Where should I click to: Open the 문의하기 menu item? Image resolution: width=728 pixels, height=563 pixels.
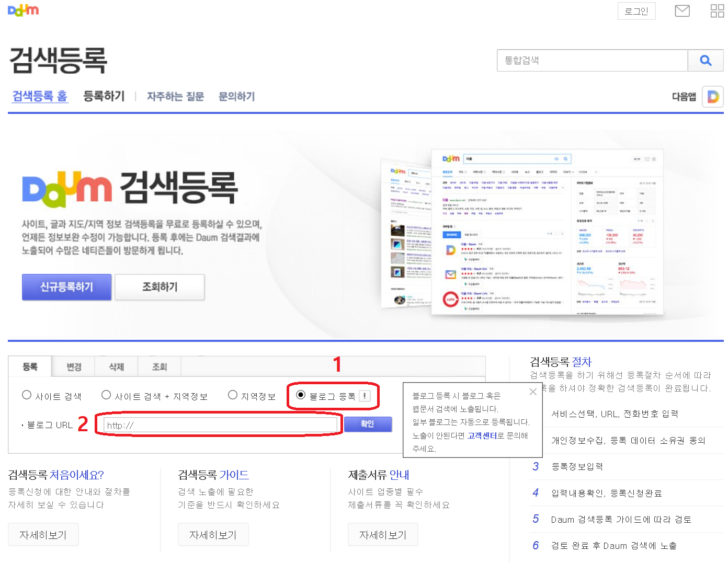236,96
